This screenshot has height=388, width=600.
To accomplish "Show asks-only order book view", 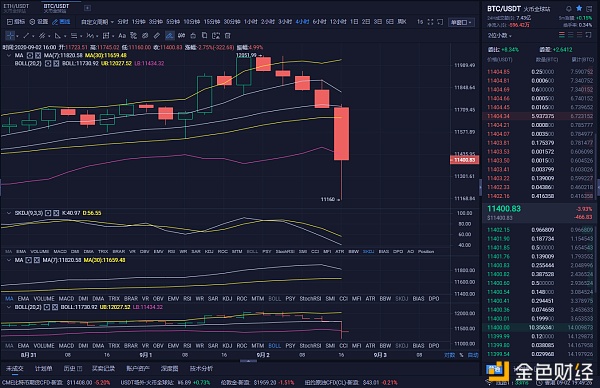I will (579, 35).
